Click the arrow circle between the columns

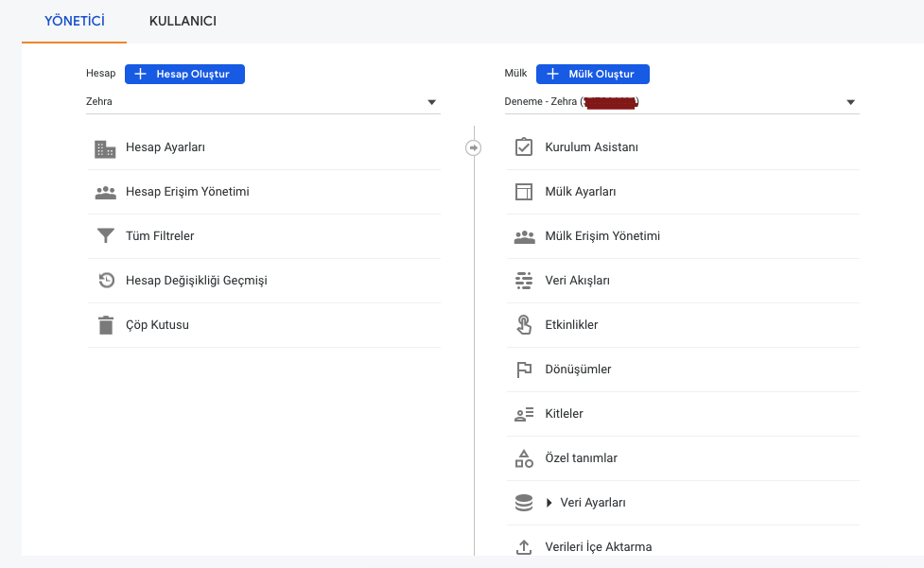coord(473,147)
